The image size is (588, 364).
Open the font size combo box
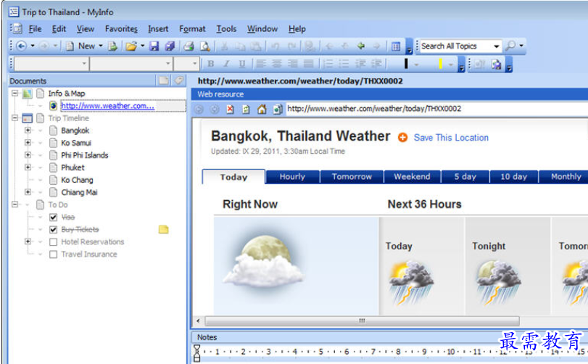(186, 64)
